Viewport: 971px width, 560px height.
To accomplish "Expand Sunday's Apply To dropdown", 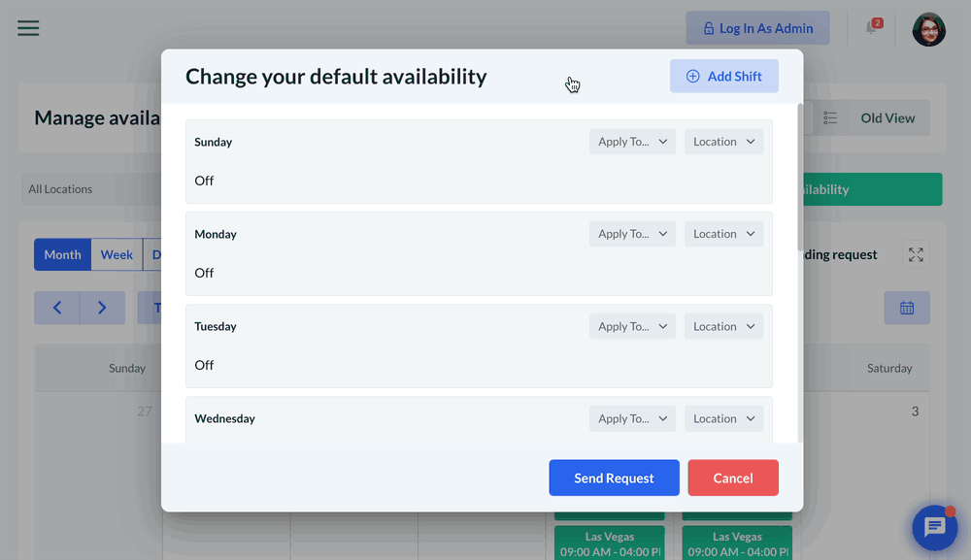I will pos(632,142).
